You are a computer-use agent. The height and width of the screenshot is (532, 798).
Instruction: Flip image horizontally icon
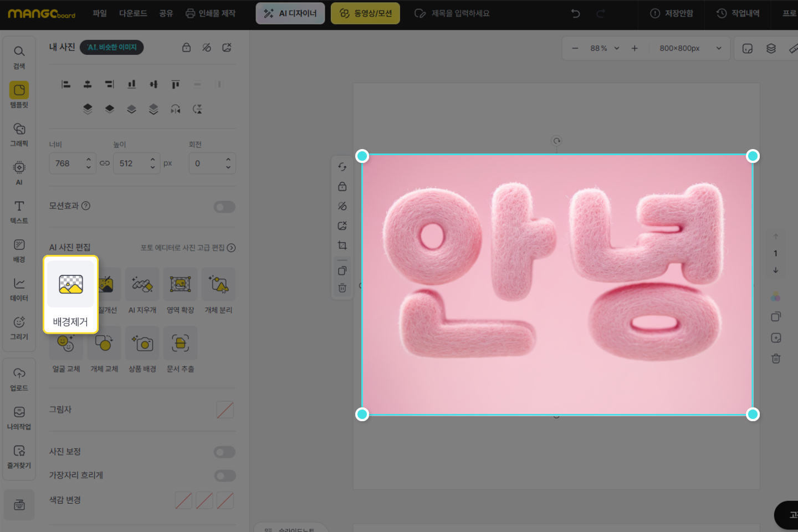(176, 109)
